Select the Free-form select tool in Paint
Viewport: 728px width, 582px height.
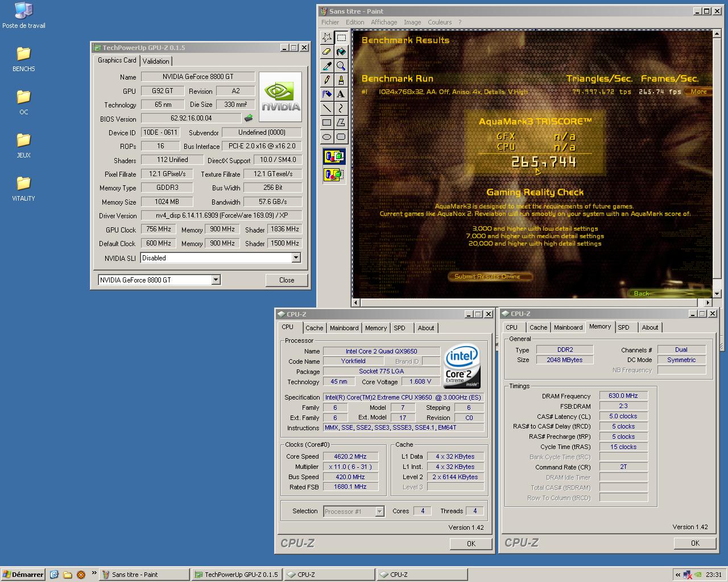[x=327, y=38]
